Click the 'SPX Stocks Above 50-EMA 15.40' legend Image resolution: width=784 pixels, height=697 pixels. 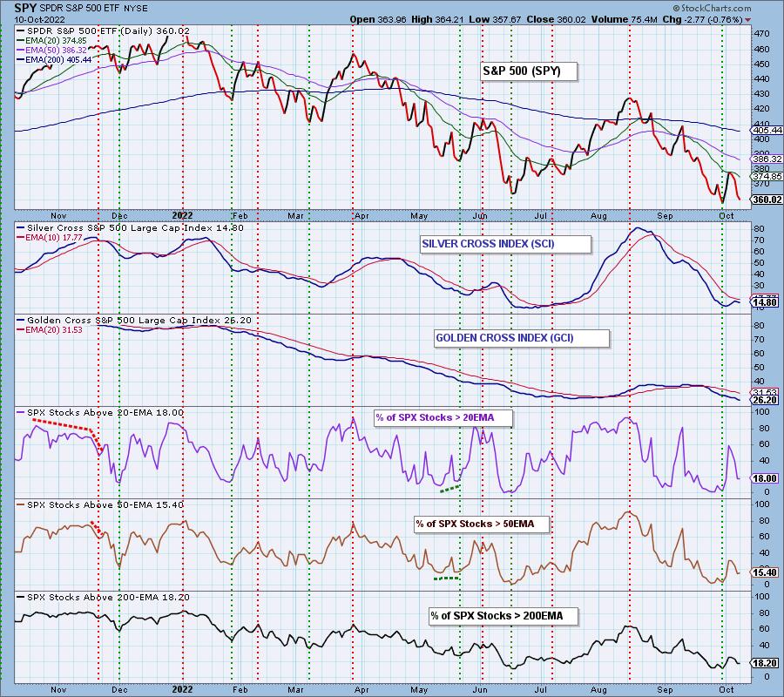[100, 505]
